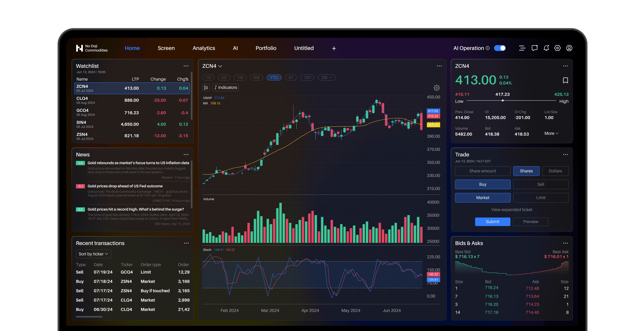Select the 5D chart range
The image size is (644, 331).
click(224, 78)
